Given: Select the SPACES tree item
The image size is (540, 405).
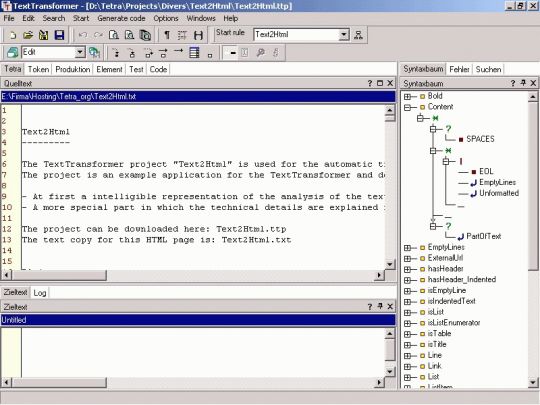Looking at the screenshot, I should coord(480,139).
